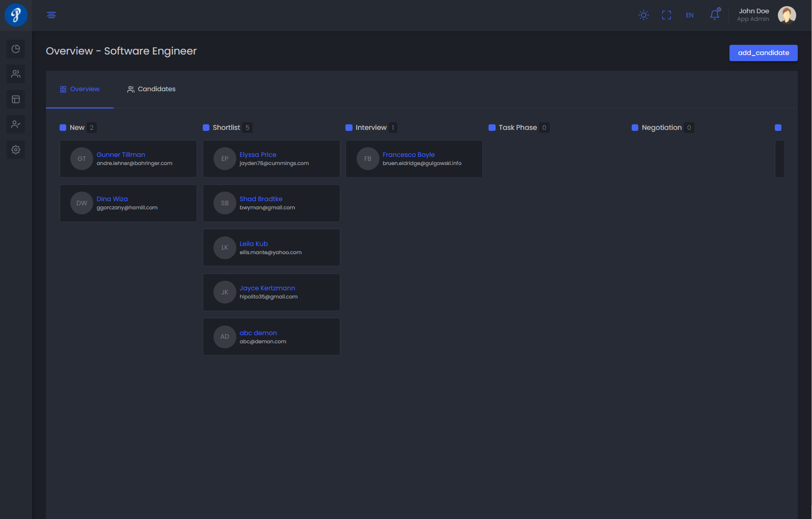Open Francesco Boyle candidate profile link
The image size is (812, 519).
point(409,155)
